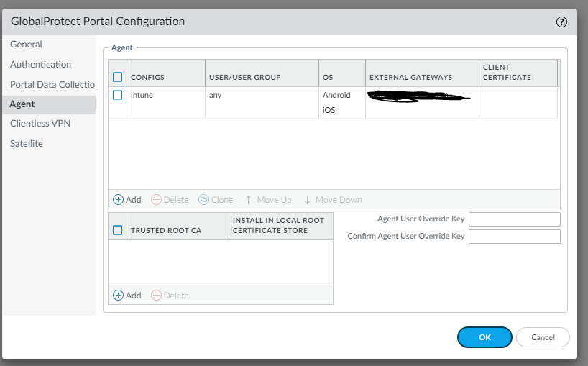Select the Satellite tab
Image resolution: width=588 pixels, height=366 pixels.
tap(27, 144)
